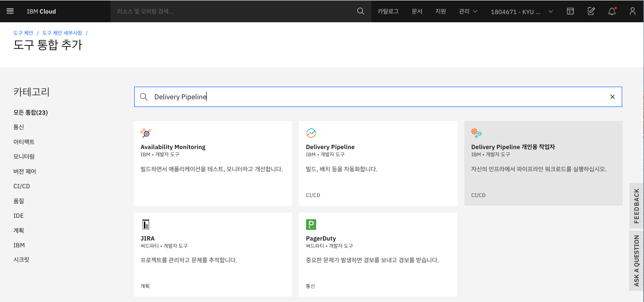Select the 계획 category in sidebar
Image resolution: width=644 pixels, height=302 pixels.
tap(18, 230)
